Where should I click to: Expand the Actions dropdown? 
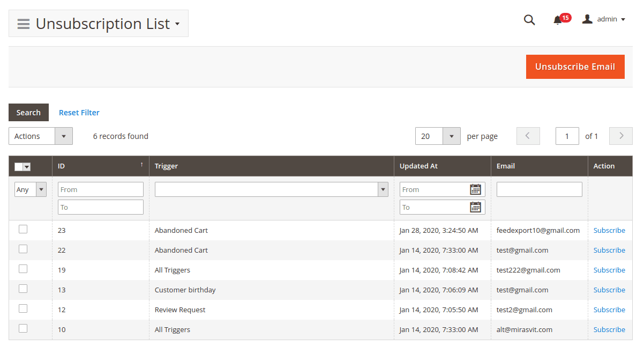pos(41,136)
